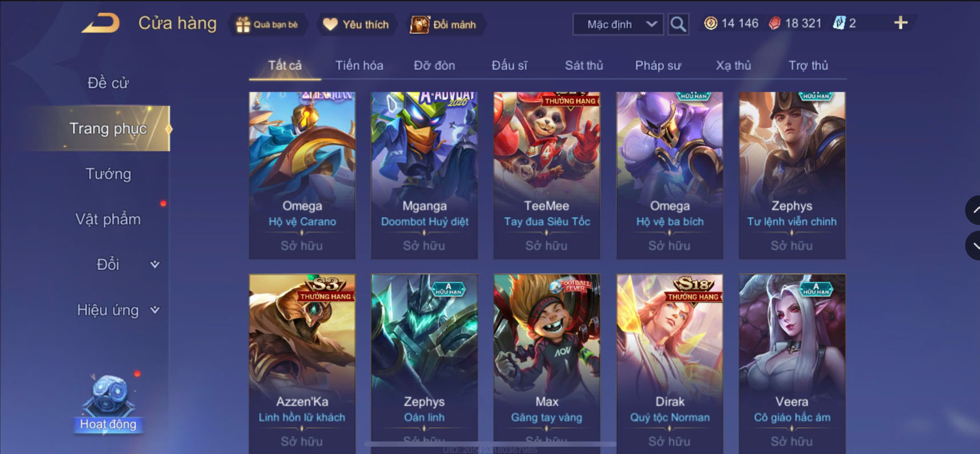
Task: Open the search magnifier icon
Action: [x=678, y=24]
